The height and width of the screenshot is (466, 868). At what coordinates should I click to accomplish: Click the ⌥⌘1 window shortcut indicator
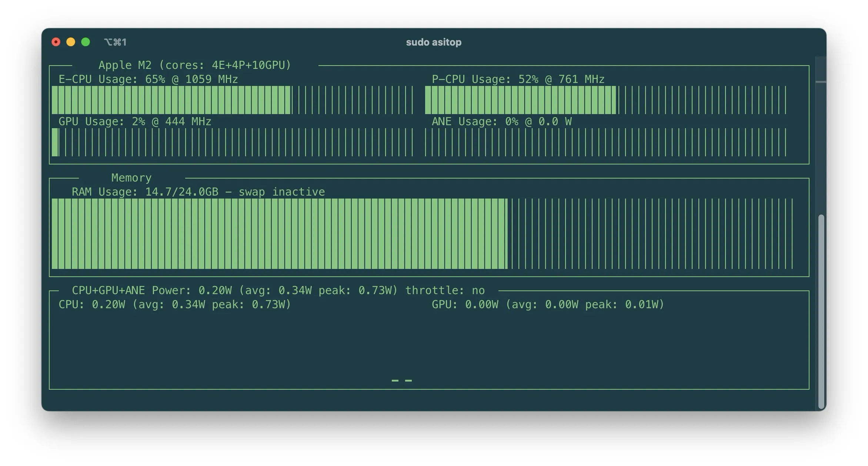point(115,42)
